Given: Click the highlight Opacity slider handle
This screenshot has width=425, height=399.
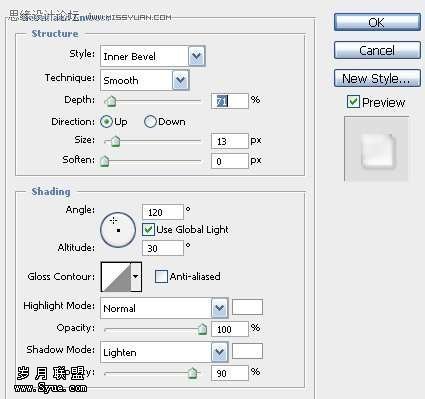Looking at the screenshot, I should (202, 329).
